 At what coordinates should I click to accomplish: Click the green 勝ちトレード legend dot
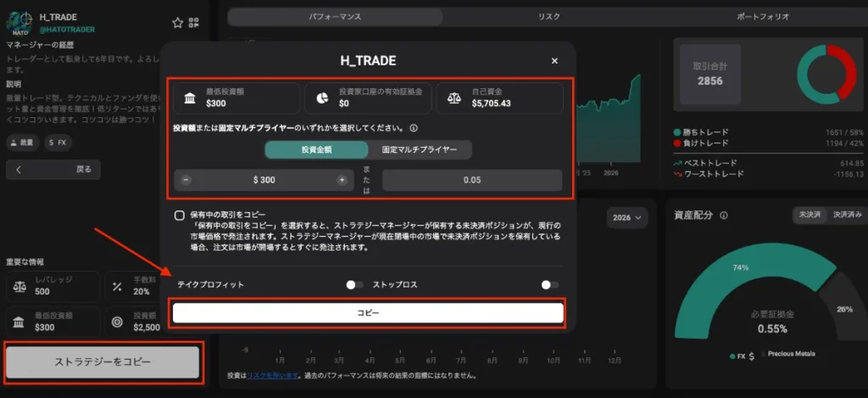pyautogui.click(x=677, y=132)
